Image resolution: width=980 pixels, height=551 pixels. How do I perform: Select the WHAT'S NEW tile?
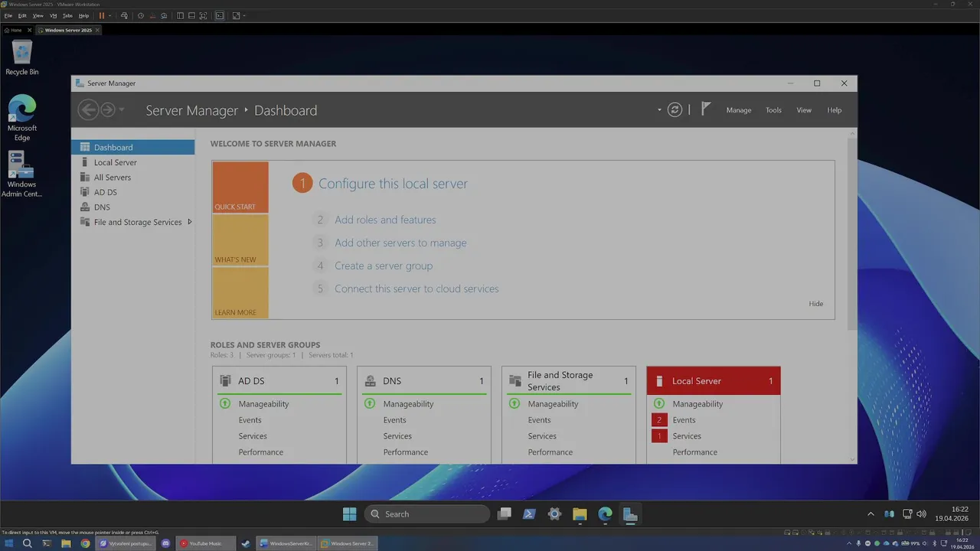pos(240,240)
